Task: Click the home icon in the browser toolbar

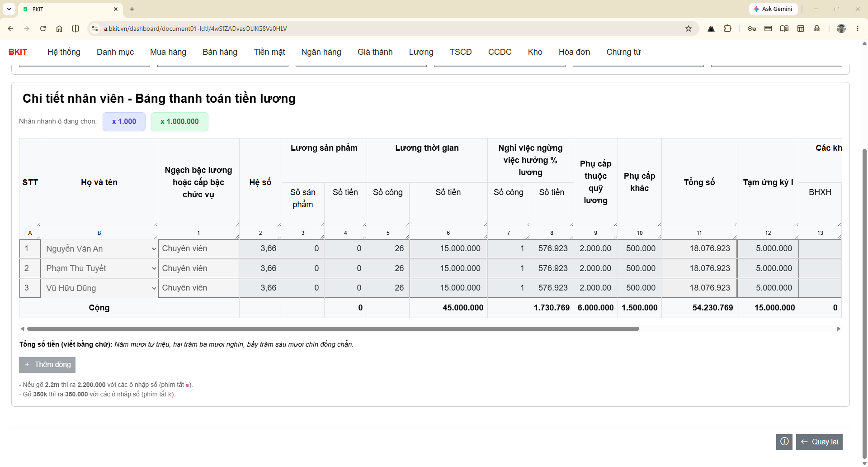Action: [59, 29]
